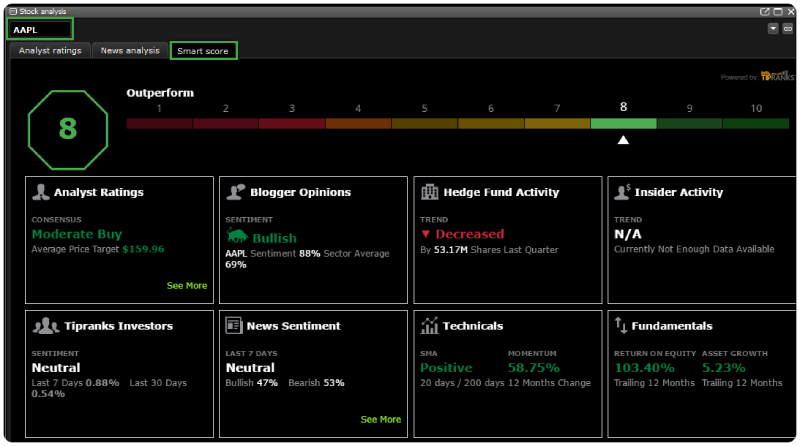The width and height of the screenshot is (800, 446).
Task: Click the dark red score 1 segment
Action: 159,123
